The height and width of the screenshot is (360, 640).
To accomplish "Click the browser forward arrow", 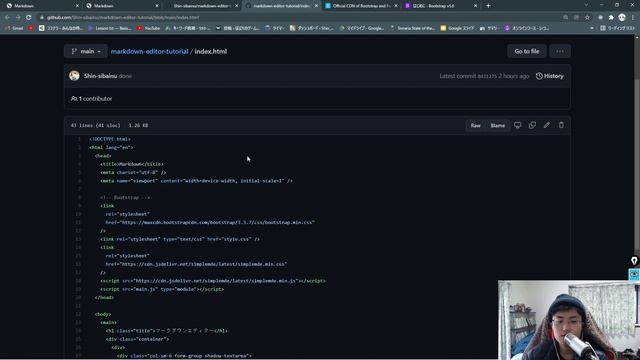I will (x=18, y=18).
